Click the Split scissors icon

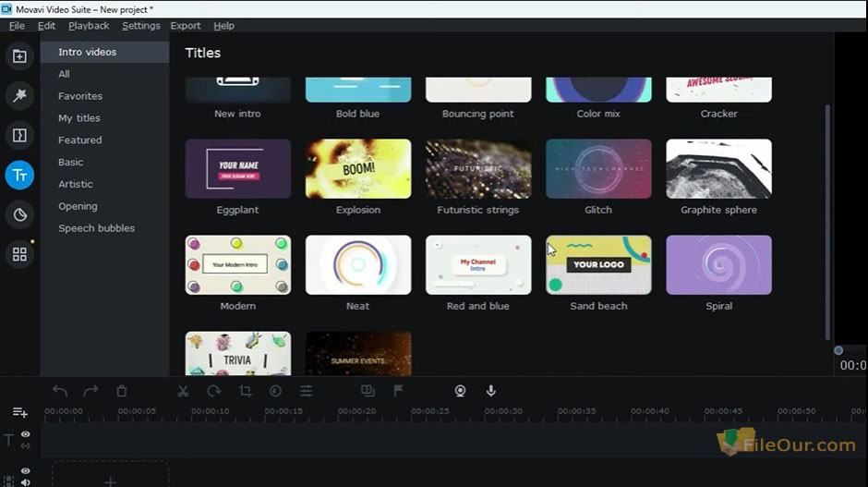point(183,391)
